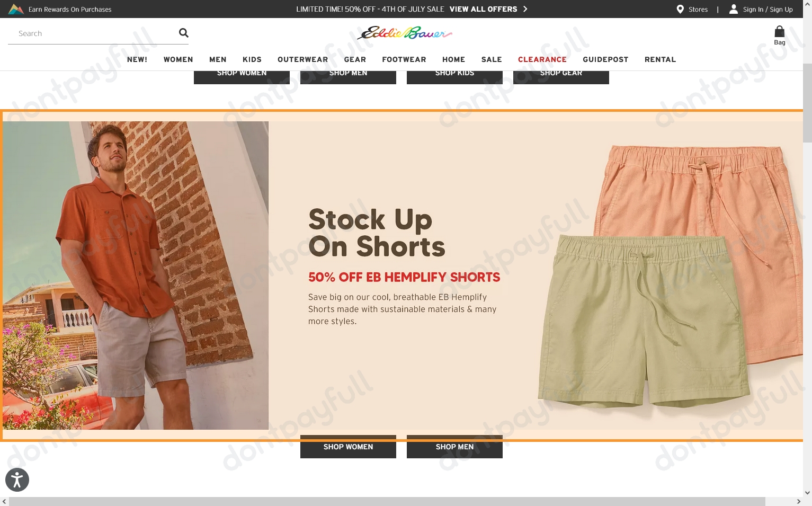The width and height of the screenshot is (812, 506).
Task: Select the RENTAL tab
Action: click(x=660, y=59)
